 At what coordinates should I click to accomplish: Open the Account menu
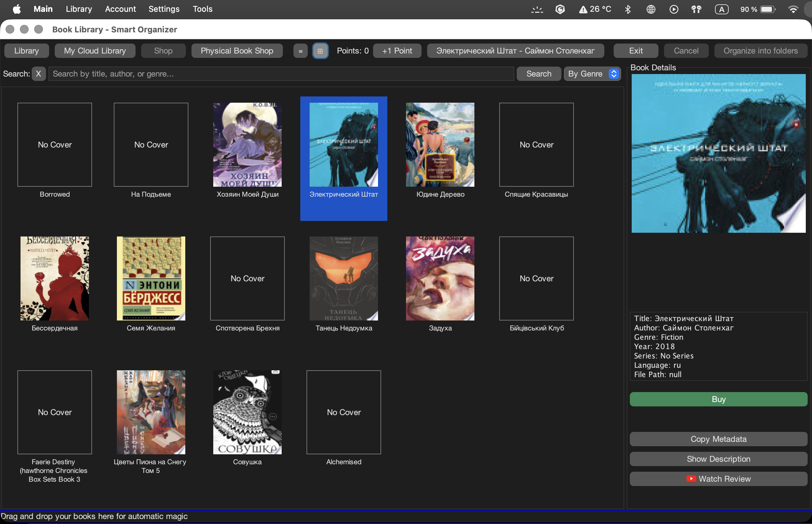120,9
